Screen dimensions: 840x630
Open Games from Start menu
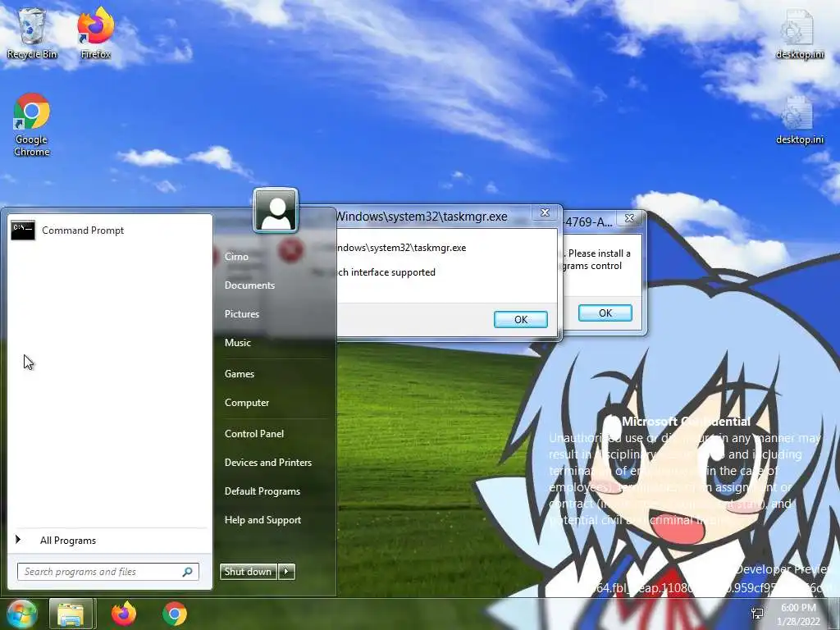click(x=240, y=374)
